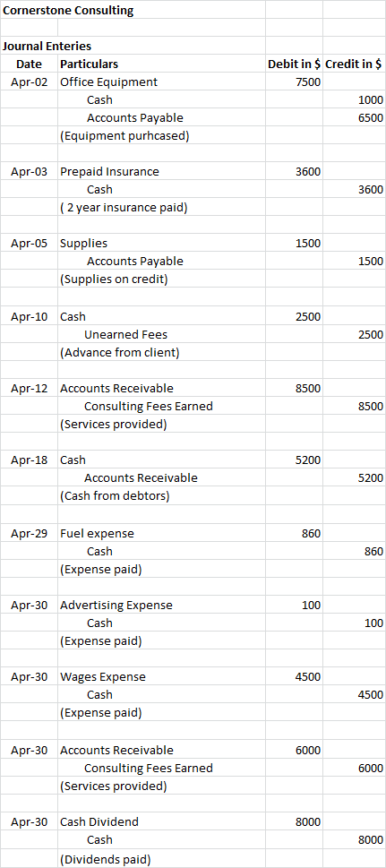The image size is (386, 868).
Task: Select the Apr-03 date cell
Action: [x=30, y=172]
